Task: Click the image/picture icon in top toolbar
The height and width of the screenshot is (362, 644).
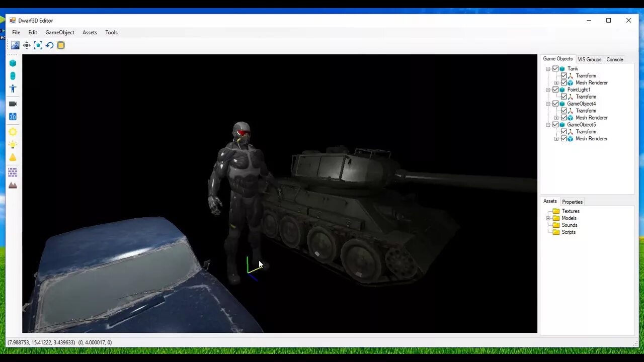Action: coord(15,45)
